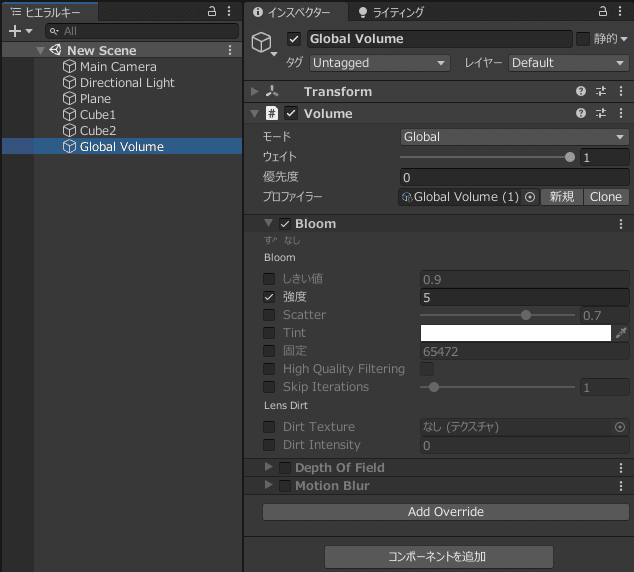Viewport: 634px width, 572px height.
Task: Open the Hierarchy panel options menu
Action: [229, 11]
